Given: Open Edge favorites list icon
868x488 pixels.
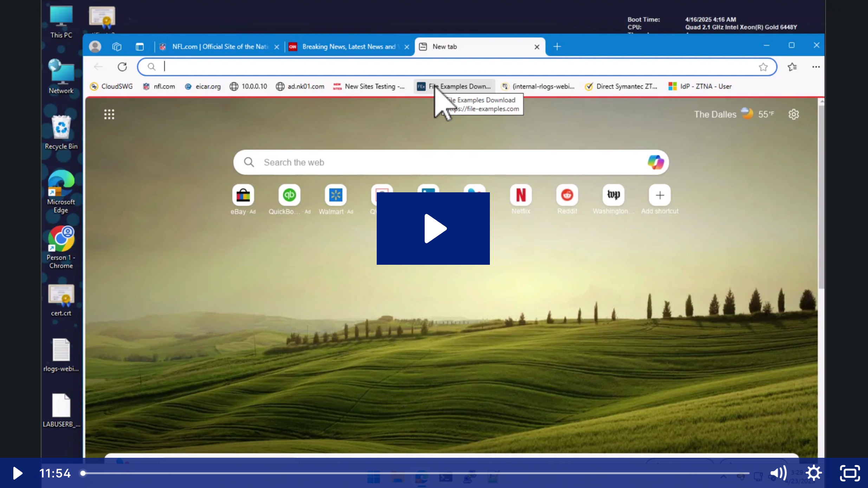Looking at the screenshot, I should (x=792, y=67).
